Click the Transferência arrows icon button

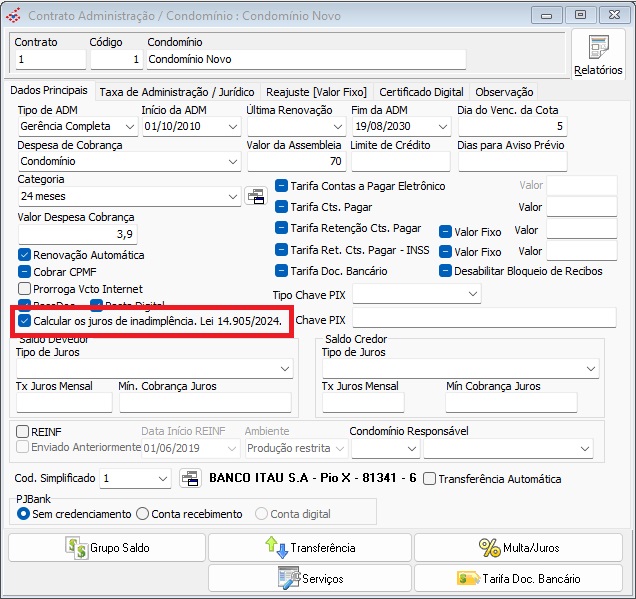pos(309,547)
